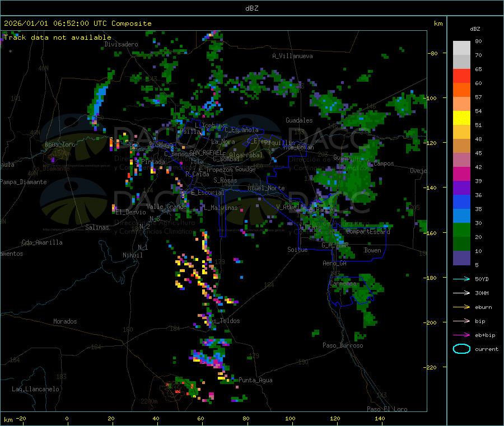Click the 100 km horizontal axis tick

click(290, 418)
